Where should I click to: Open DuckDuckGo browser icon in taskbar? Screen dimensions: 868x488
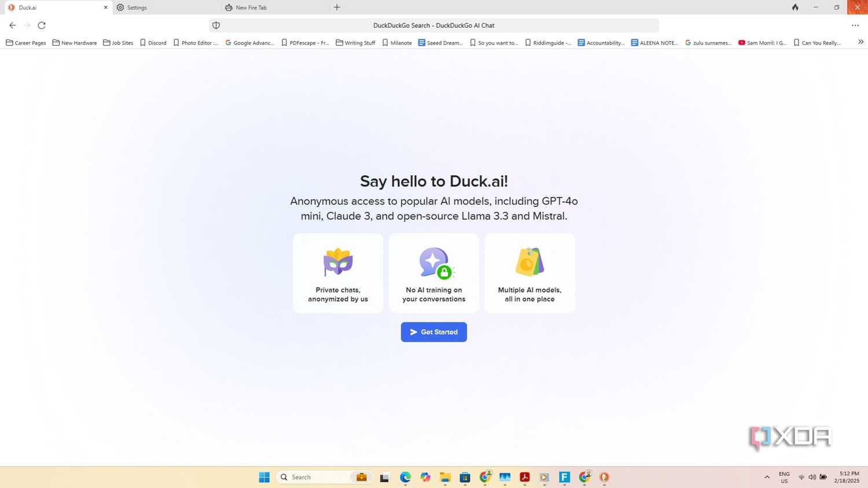[604, 477]
